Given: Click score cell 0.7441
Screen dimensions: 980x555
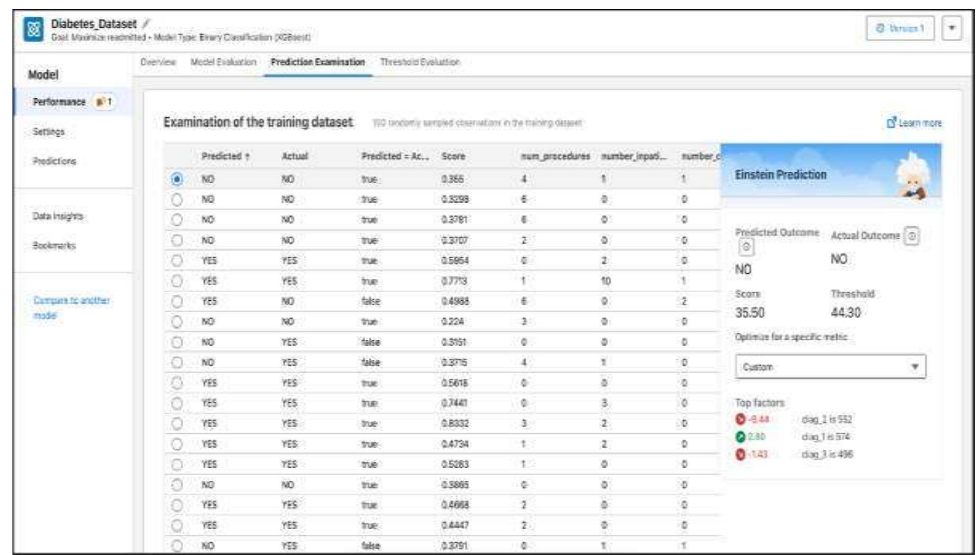Looking at the screenshot, I should [454, 403].
